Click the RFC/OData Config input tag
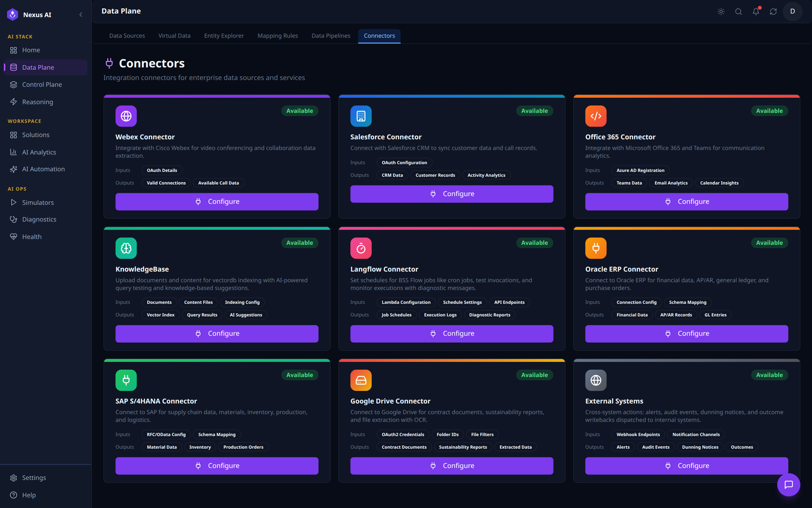Screen dimensions: 812x508 pos(166,434)
